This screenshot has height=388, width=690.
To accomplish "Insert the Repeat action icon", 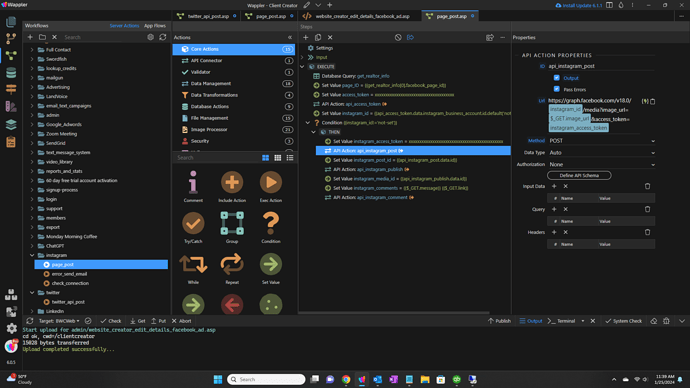I will coord(232,264).
